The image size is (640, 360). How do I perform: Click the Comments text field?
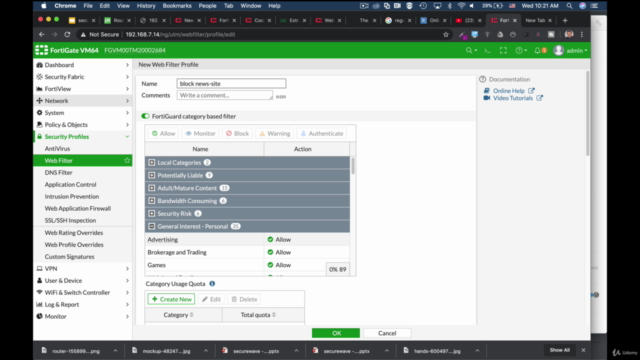point(224,95)
